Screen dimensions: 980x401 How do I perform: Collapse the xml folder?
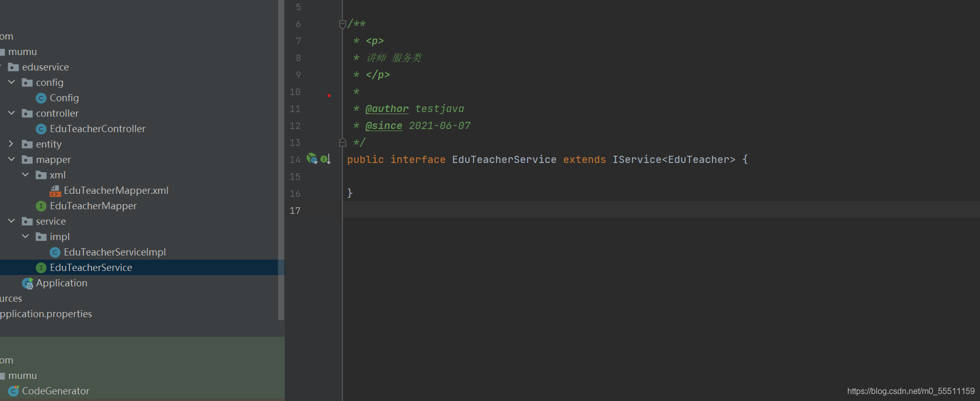[25, 175]
